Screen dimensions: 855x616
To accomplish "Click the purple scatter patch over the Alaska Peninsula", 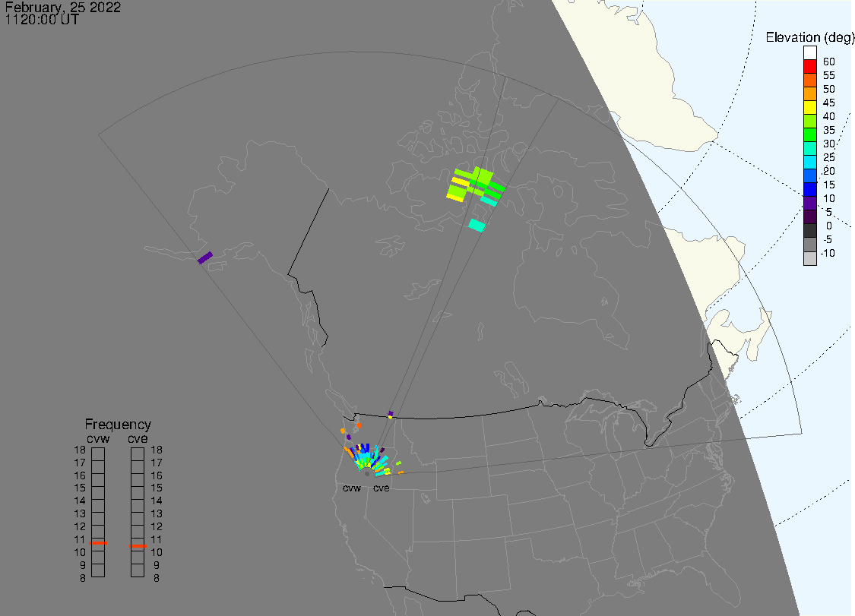I will click(x=205, y=257).
